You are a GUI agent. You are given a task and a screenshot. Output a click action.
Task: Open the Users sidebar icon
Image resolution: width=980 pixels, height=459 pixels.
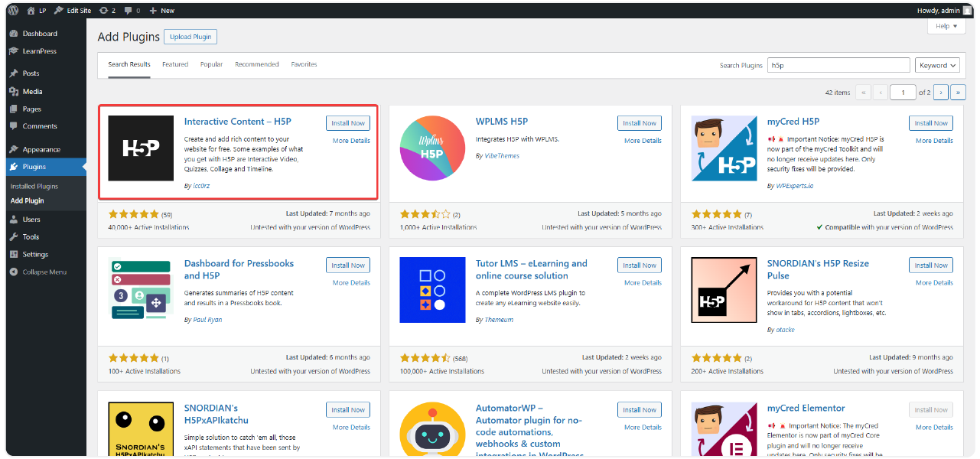tap(14, 220)
